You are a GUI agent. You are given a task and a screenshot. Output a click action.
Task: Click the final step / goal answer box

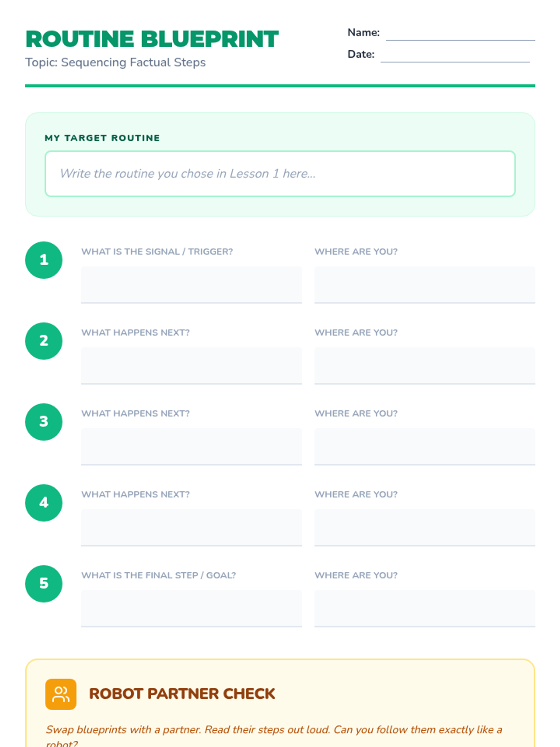click(191, 608)
